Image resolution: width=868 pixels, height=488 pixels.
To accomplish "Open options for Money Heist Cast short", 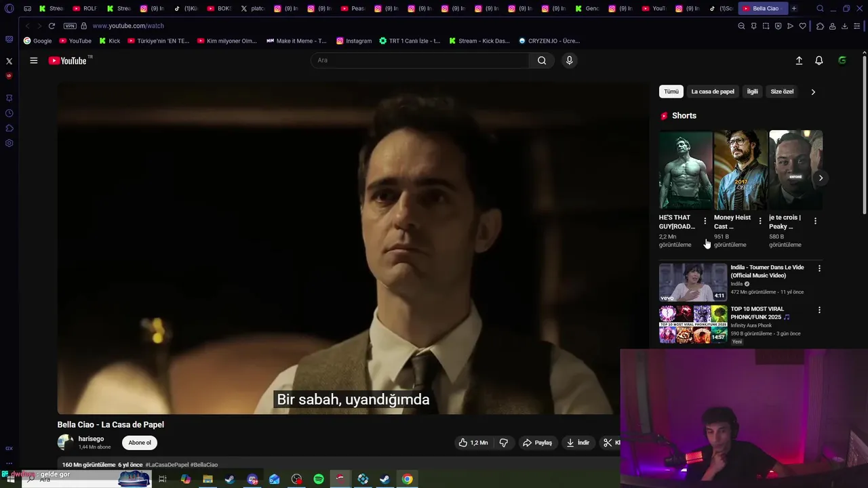I will [x=760, y=221].
